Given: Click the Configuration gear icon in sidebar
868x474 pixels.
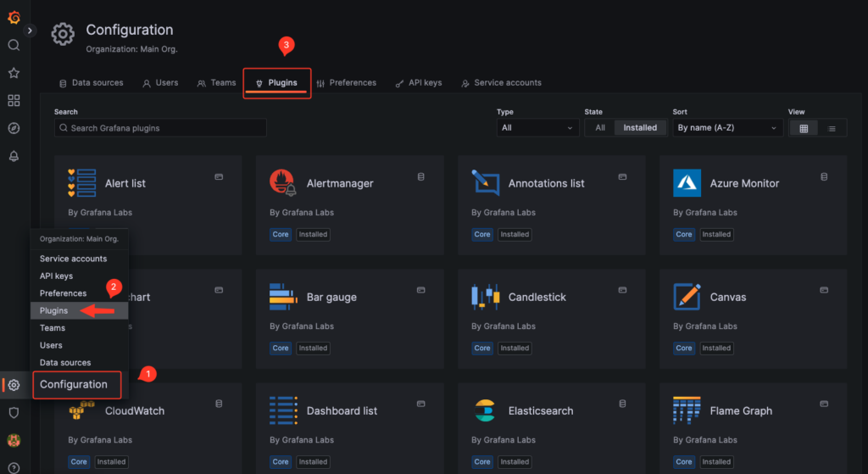Looking at the screenshot, I should [14, 385].
